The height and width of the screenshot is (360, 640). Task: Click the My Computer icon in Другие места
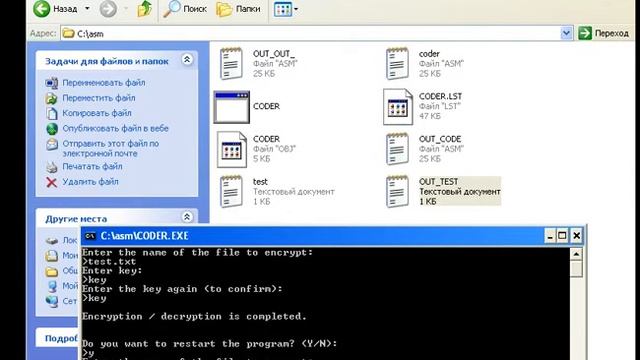click(52, 286)
